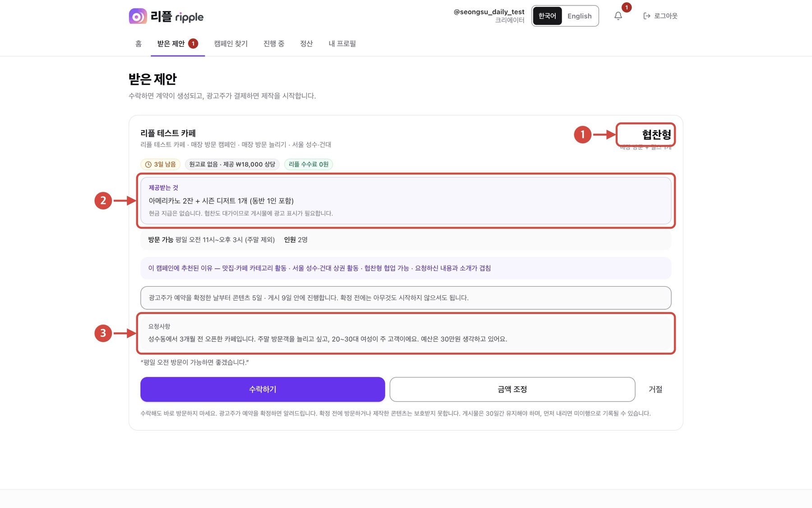Open the 캠페인 찾기 tab
Viewport: 812px width, 508px height.
pyautogui.click(x=231, y=43)
